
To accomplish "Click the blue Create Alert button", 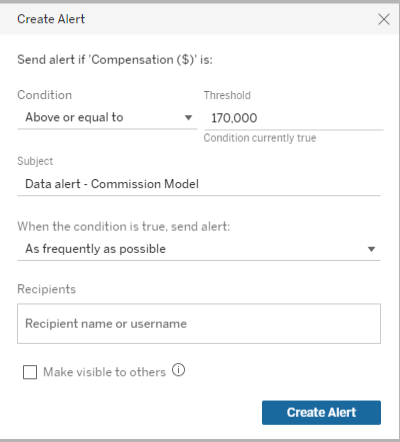I will click(x=321, y=413).
